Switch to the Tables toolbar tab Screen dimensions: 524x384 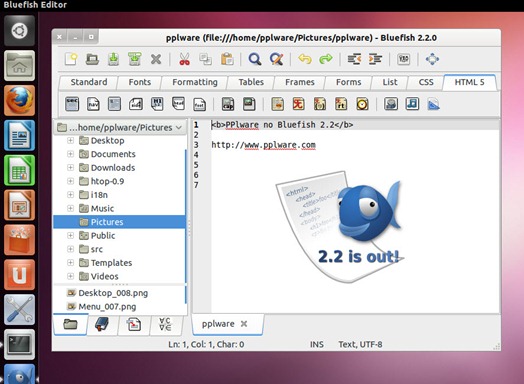click(x=251, y=82)
